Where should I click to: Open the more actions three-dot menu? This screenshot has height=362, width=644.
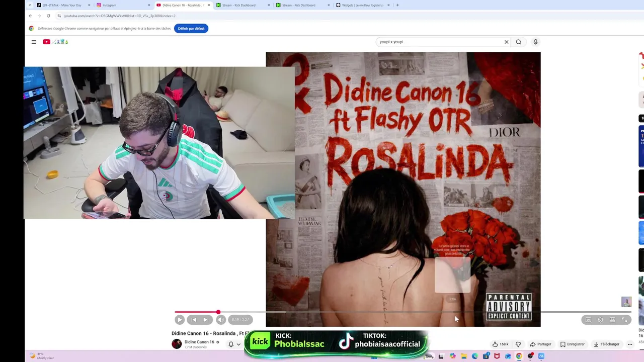click(630, 344)
